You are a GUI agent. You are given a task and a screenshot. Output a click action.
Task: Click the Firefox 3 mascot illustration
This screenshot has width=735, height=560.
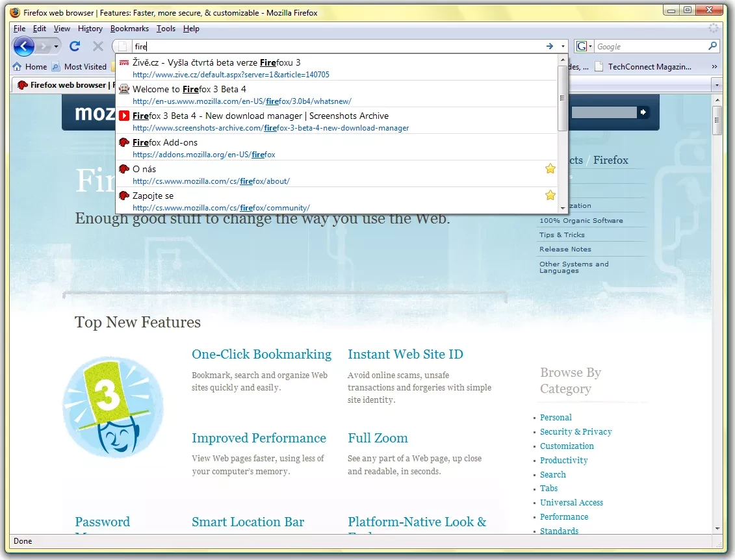(x=113, y=407)
